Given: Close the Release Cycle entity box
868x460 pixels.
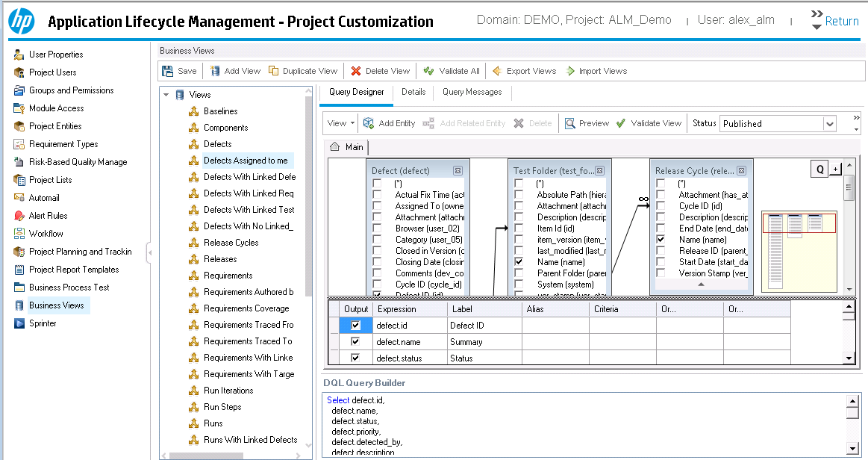Looking at the screenshot, I should [741, 170].
